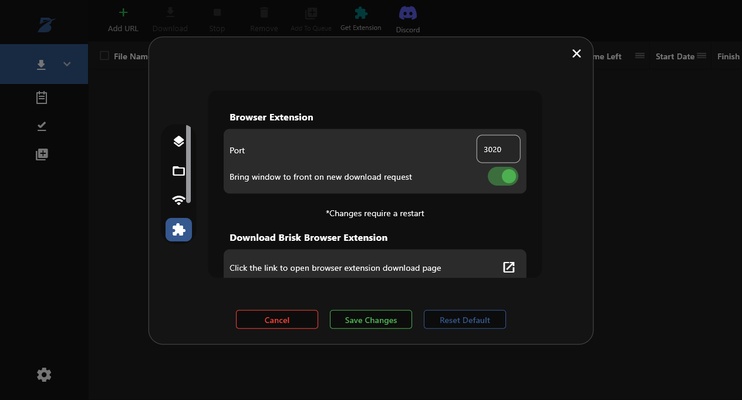Click the Browser Extension heading
742x400 pixels.
[271, 117]
